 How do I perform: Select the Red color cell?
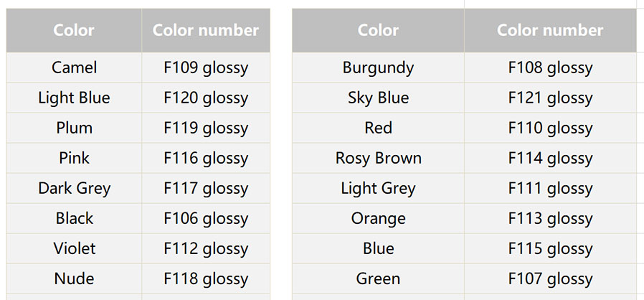(x=378, y=128)
